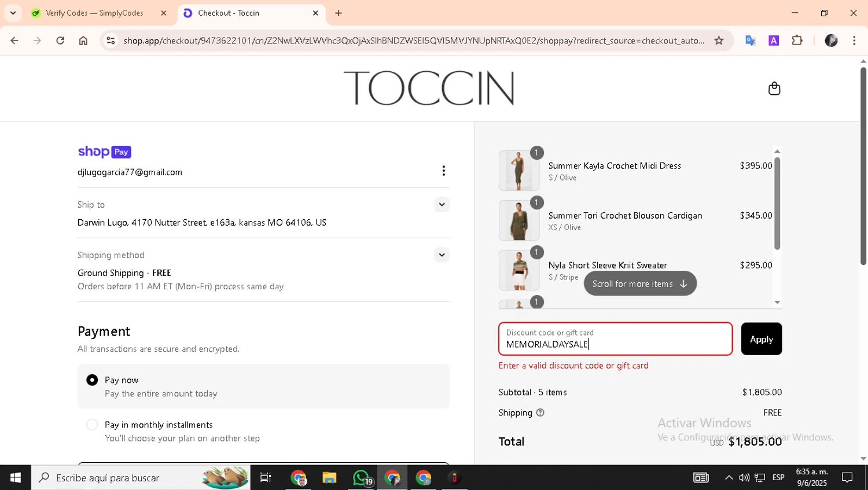Screen dimensions: 868x490
Task: Click the Summer Kayla dress $395.00 price
Action: (756, 165)
